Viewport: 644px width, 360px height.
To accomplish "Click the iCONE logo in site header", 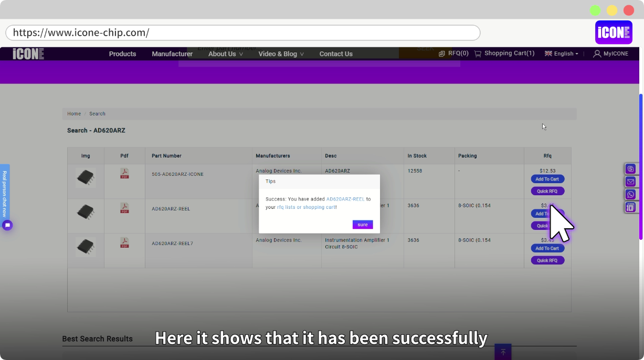I will (28, 54).
